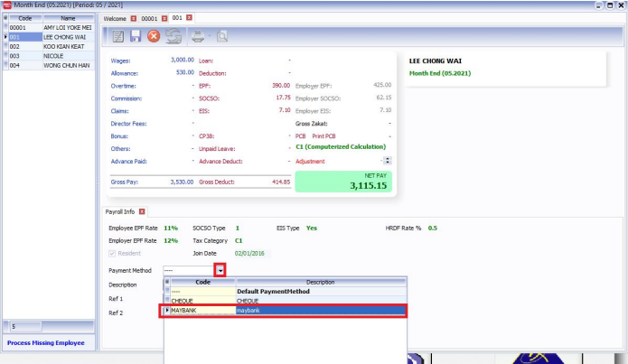This screenshot has width=628, height=364.
Task: Click the Save floppy disk icon
Action: (x=135, y=36)
